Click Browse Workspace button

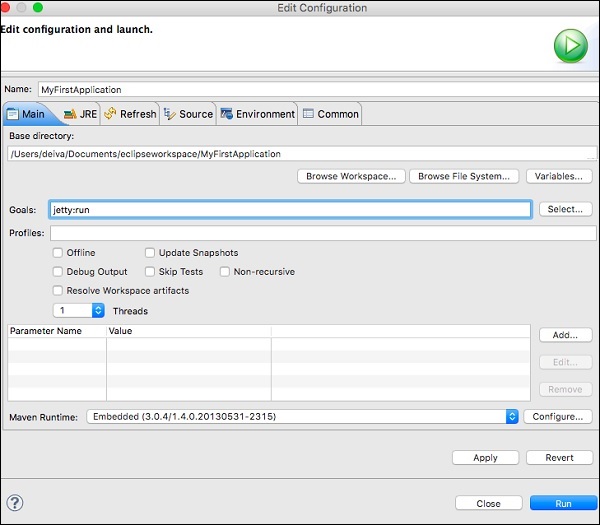click(350, 176)
